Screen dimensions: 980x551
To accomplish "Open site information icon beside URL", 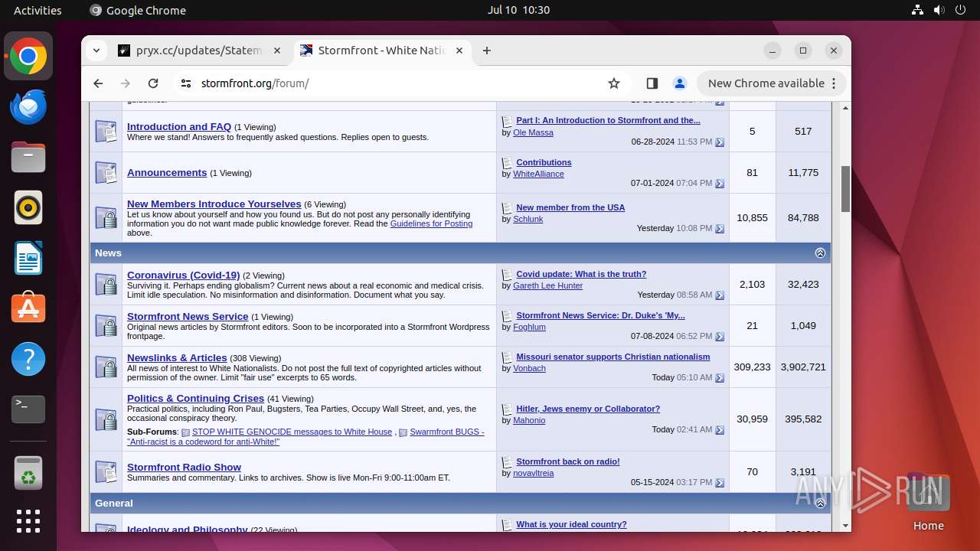I will coord(186,83).
